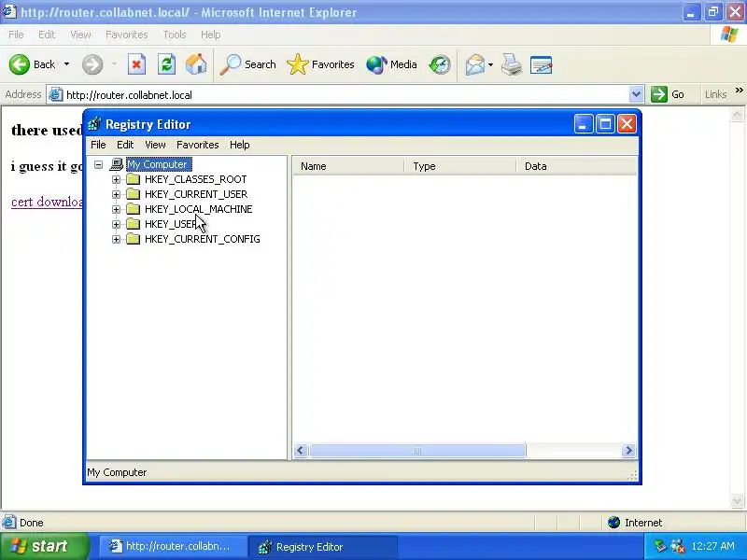Viewport: 747px width, 560px height.
Task: Click the Name column header
Action: coord(348,166)
